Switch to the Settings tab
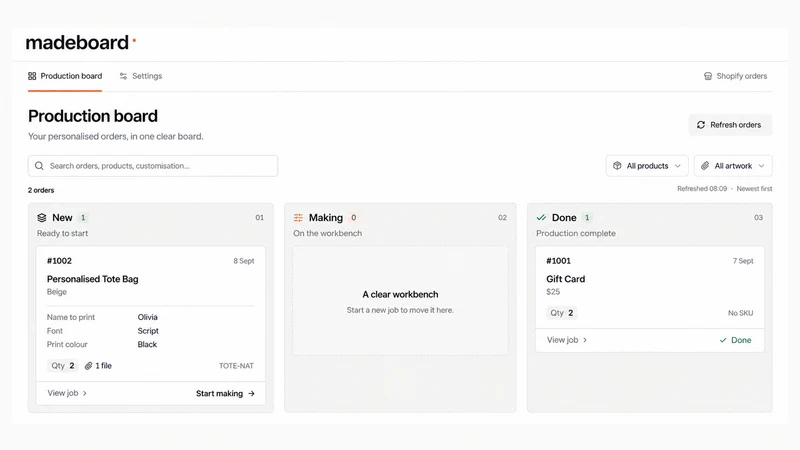The height and width of the screenshot is (450, 800). (x=141, y=76)
